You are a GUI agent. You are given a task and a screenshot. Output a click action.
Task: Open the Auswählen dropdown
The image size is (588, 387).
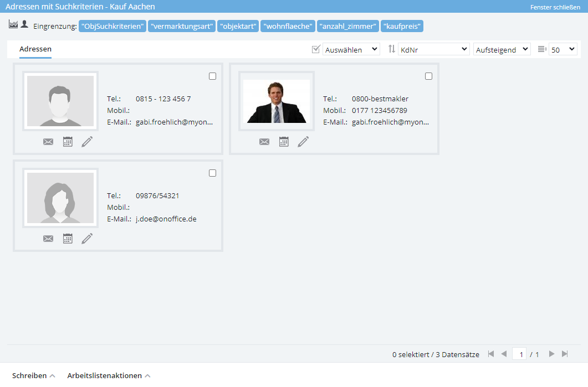pos(351,49)
